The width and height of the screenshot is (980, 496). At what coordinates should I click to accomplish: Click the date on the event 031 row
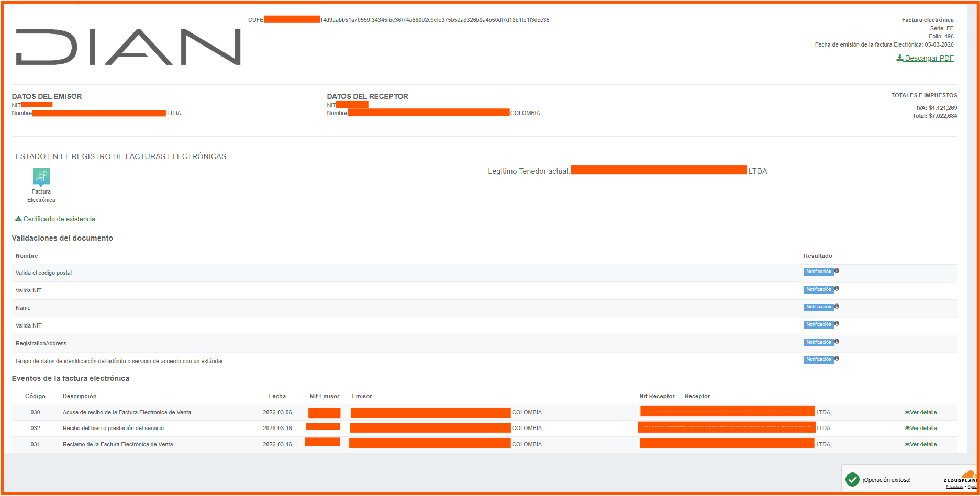[277, 444]
